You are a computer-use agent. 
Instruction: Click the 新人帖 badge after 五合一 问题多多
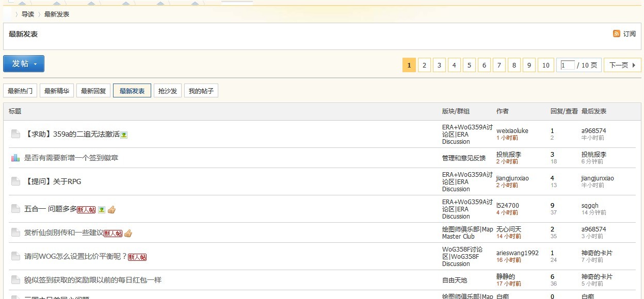tap(86, 209)
